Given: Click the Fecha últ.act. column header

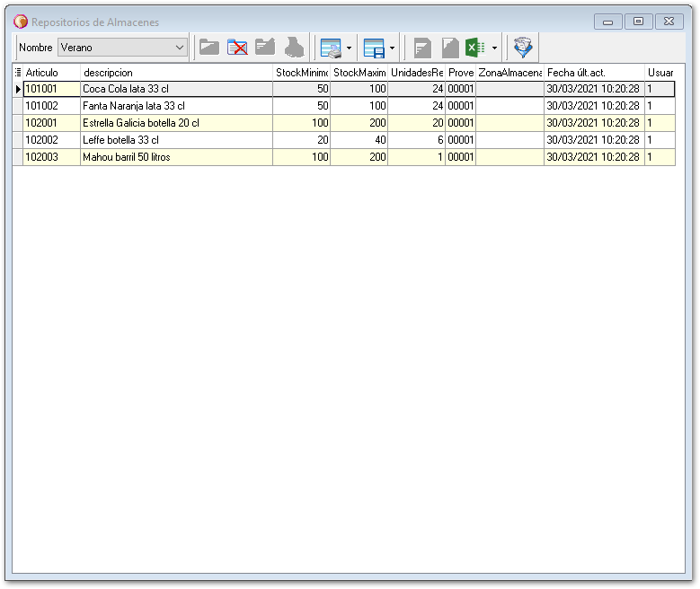Looking at the screenshot, I should tap(594, 73).
